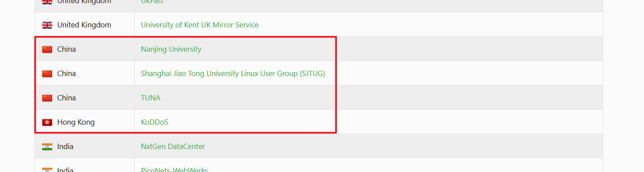Click the China flag in the TUNA row
The image size is (644, 172).
(47, 98)
